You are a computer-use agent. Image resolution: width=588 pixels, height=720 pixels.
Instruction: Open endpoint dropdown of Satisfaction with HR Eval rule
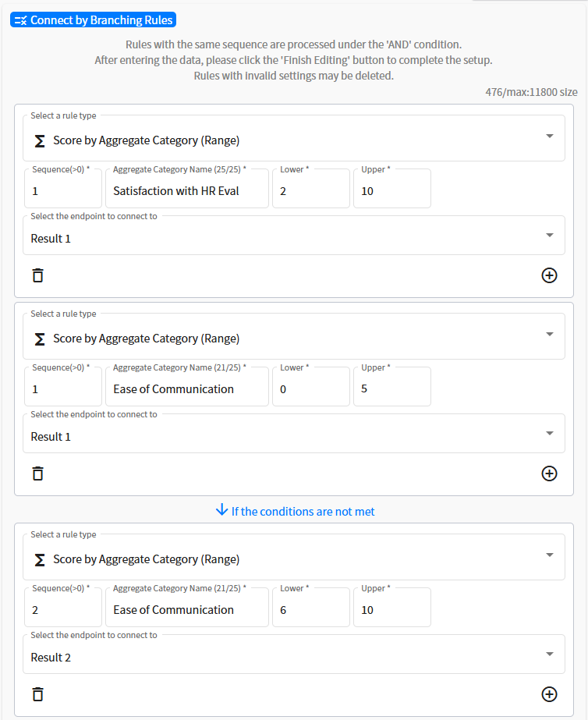coord(294,236)
